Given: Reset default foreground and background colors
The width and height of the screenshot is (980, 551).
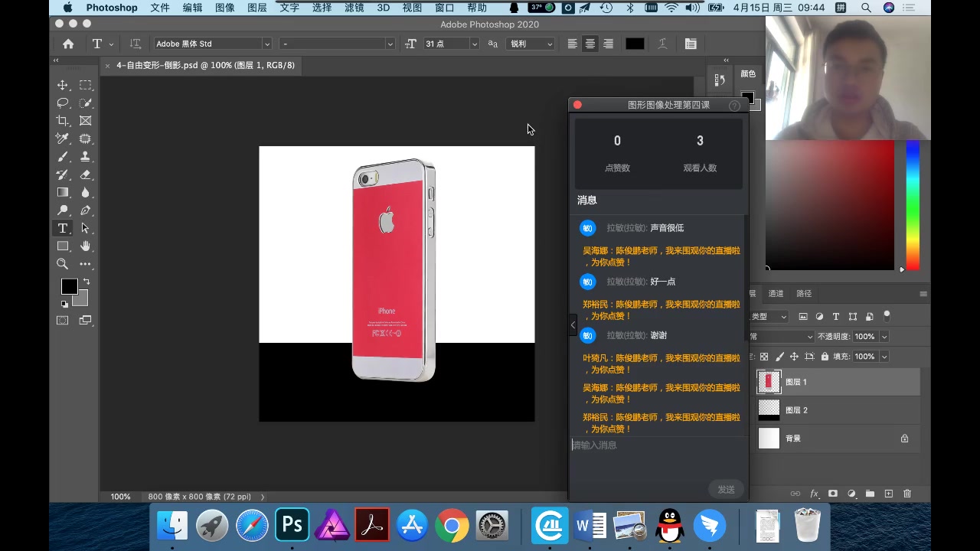Looking at the screenshot, I should 64,304.
